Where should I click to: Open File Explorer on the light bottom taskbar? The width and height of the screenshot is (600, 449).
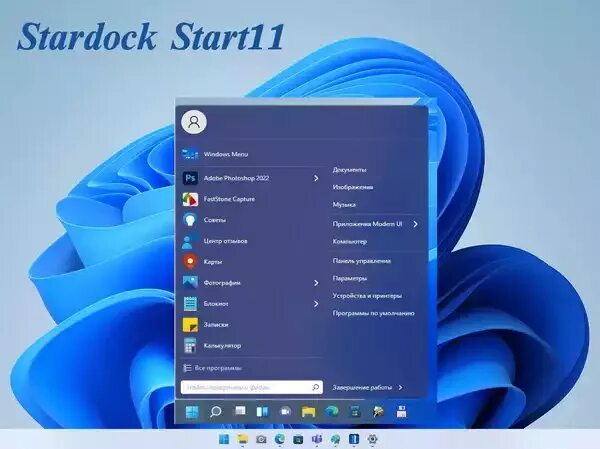pos(242,439)
